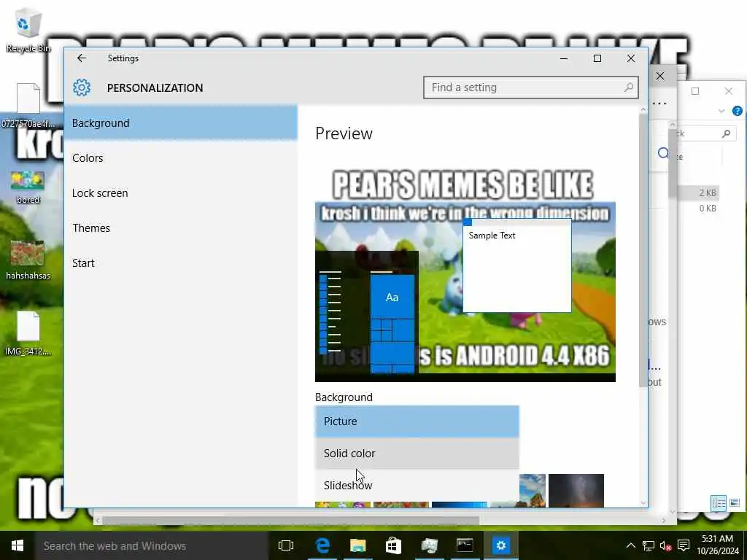Choose Picture in the Background dropdown
Image resolution: width=747 pixels, height=560 pixels.
417,421
